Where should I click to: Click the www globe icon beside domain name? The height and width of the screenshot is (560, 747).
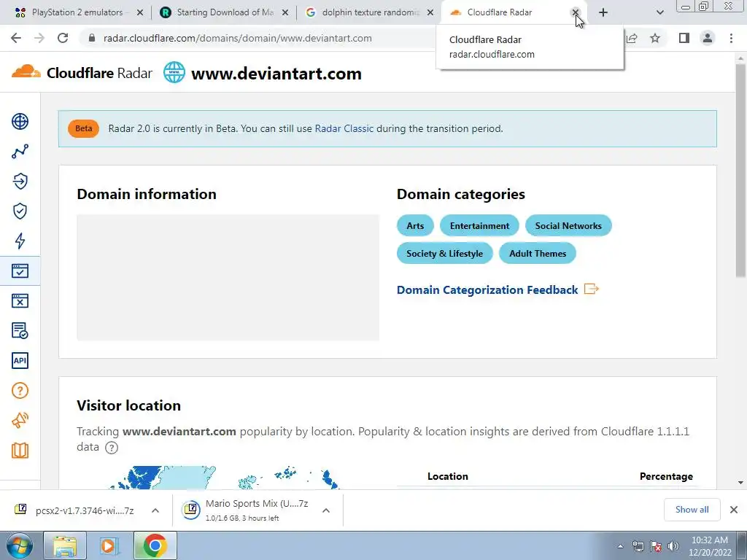[x=174, y=73]
